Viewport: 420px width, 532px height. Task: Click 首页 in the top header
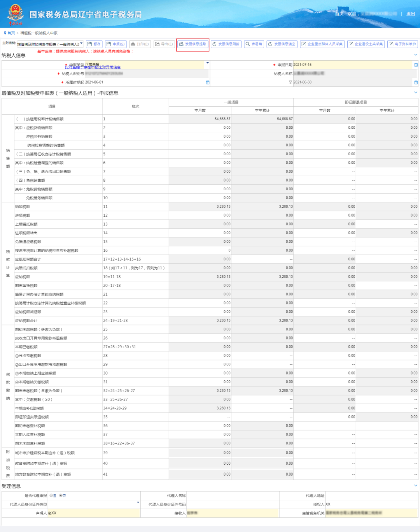tap(339, 14)
